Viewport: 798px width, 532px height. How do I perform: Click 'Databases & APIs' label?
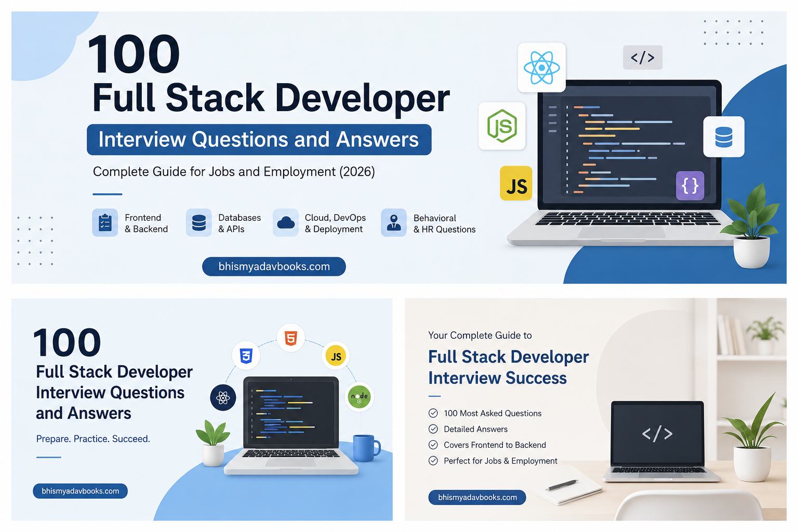pos(240,223)
